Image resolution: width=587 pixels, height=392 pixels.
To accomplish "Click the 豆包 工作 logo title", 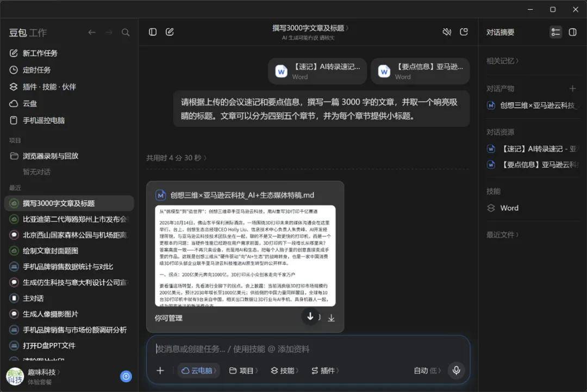I will (x=28, y=33).
